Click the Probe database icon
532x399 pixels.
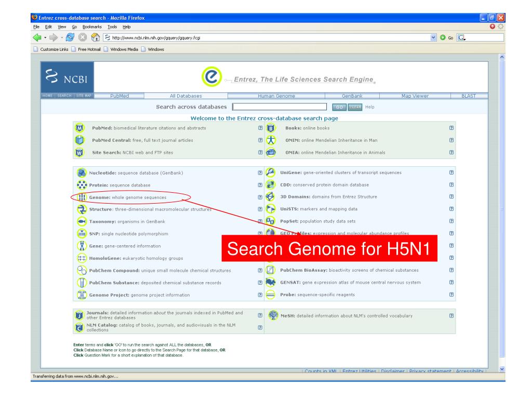270,295
